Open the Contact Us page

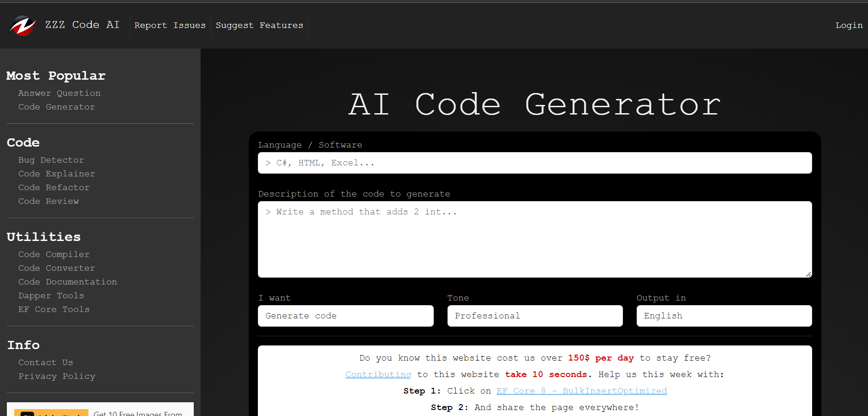pyautogui.click(x=45, y=362)
